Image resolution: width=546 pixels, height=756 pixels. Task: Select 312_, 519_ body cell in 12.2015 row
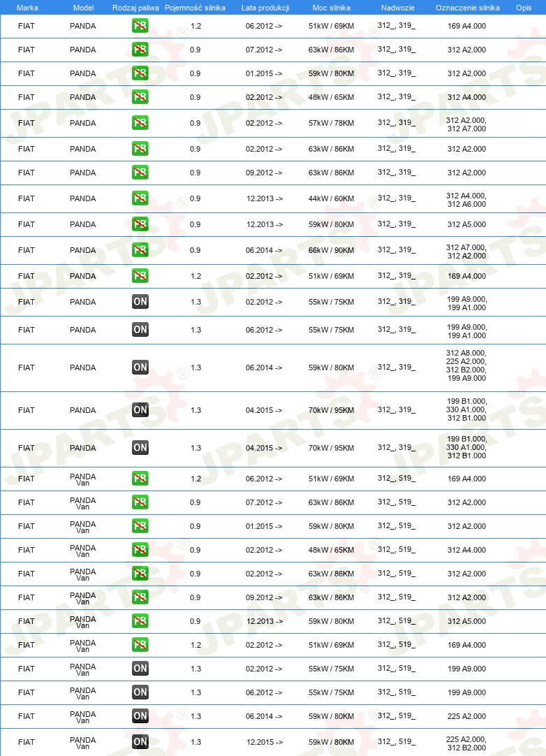tap(397, 741)
